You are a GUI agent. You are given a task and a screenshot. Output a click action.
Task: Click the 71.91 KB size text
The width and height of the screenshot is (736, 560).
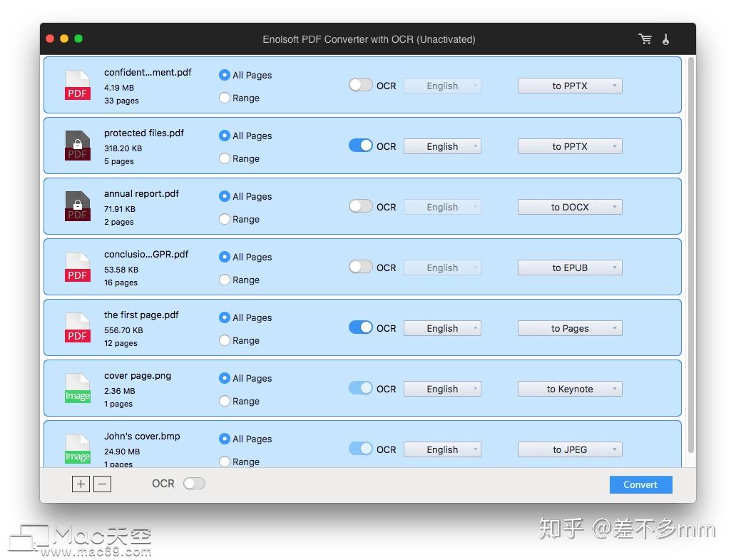point(120,208)
